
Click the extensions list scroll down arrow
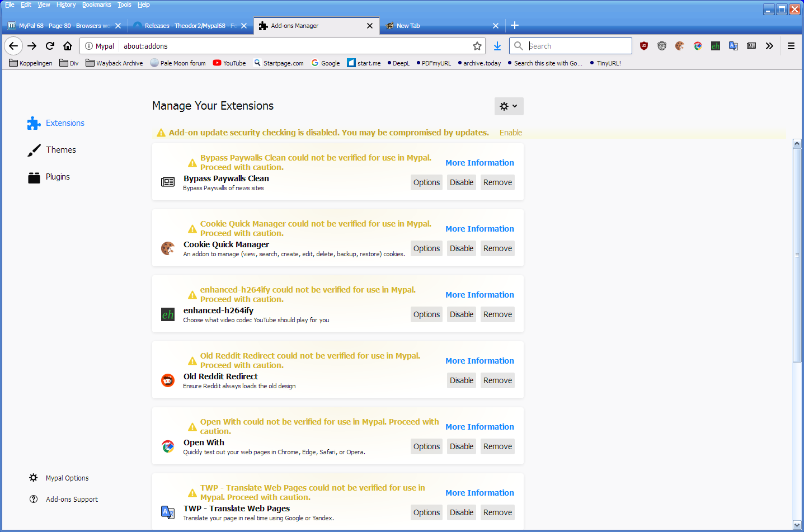pos(797,525)
